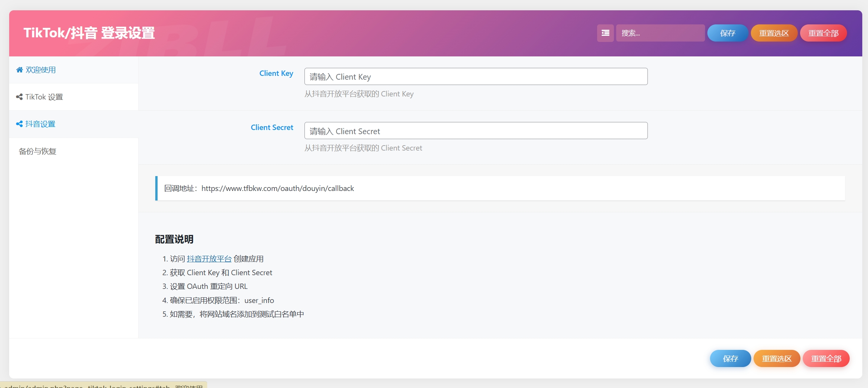The image size is (868, 388).
Task: Click the 重置选区 button in the header
Action: coord(774,33)
